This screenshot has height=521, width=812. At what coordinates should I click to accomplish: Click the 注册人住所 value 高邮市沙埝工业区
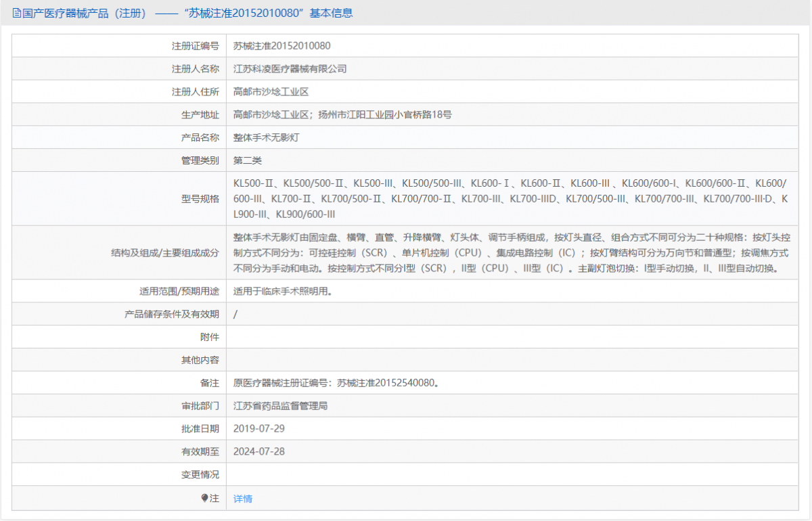point(271,92)
